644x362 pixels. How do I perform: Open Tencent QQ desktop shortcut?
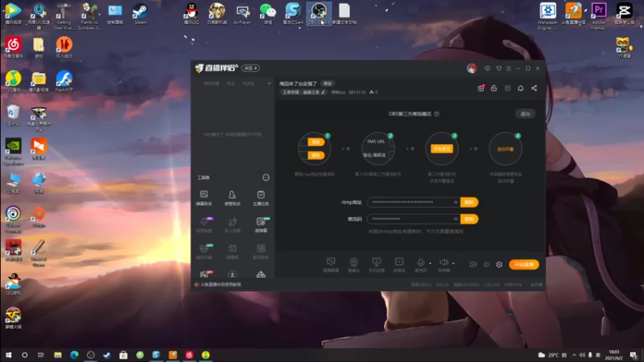[x=192, y=14]
